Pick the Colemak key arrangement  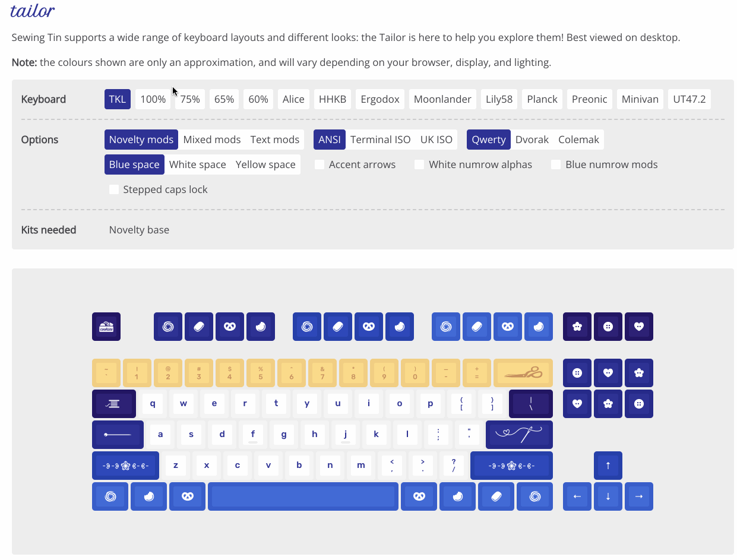(x=578, y=140)
